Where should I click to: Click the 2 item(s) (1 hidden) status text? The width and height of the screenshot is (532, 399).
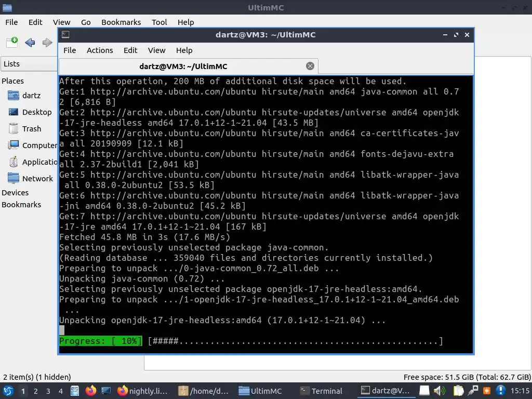pos(37,377)
